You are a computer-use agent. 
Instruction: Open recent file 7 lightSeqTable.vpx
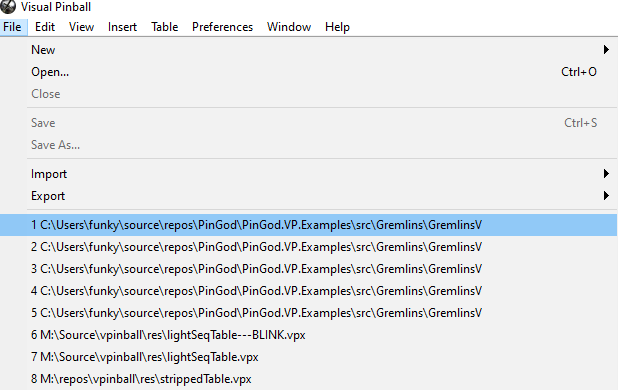point(309,357)
